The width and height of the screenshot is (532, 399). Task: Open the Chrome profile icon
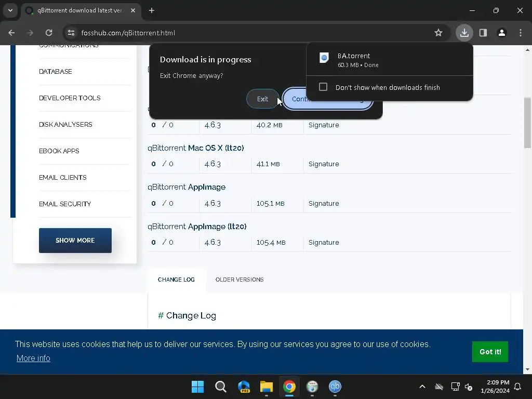[x=502, y=33]
